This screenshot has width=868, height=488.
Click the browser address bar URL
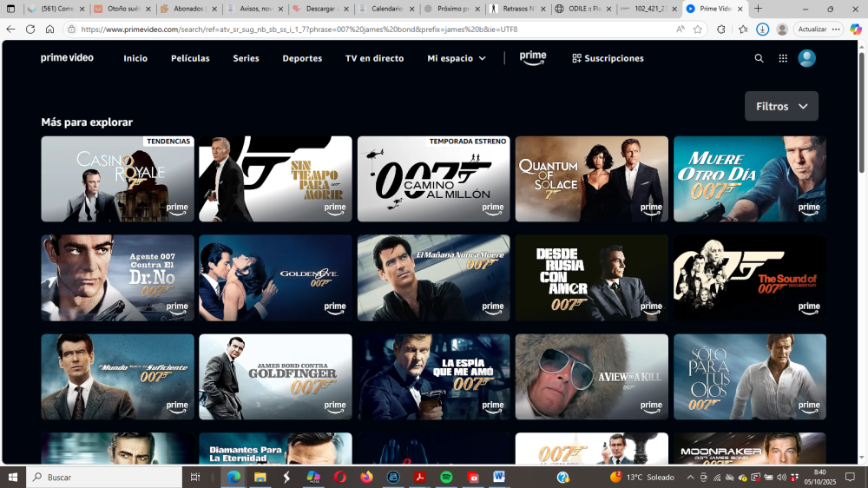click(347, 29)
